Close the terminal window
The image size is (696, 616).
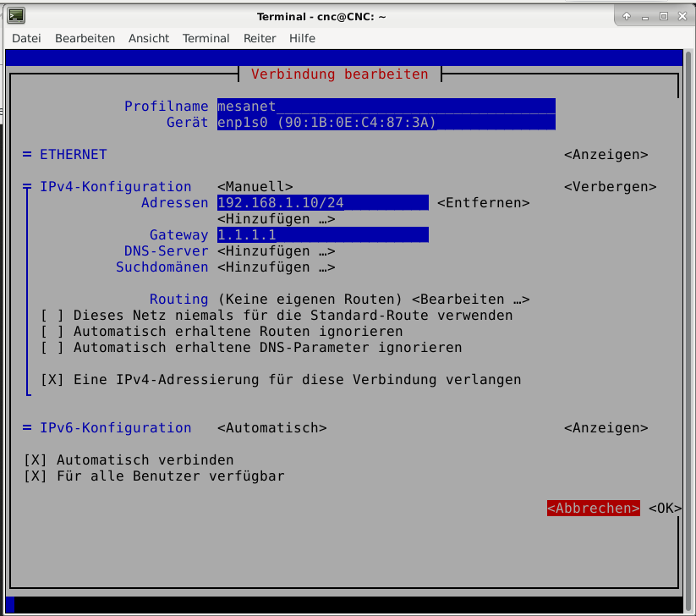[x=682, y=16]
